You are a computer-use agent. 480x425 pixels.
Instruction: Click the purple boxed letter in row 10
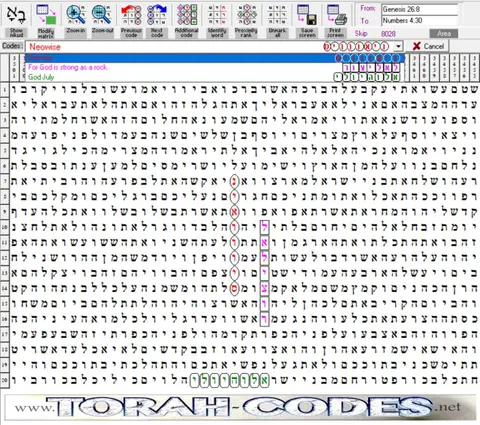tap(264, 227)
